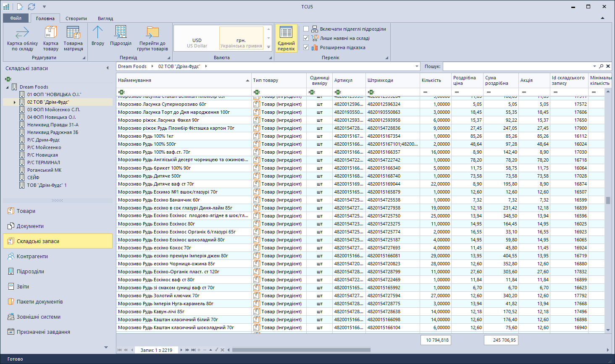Open Призначені завдання navigation section
This screenshot has width=615, height=364.
point(58,332)
